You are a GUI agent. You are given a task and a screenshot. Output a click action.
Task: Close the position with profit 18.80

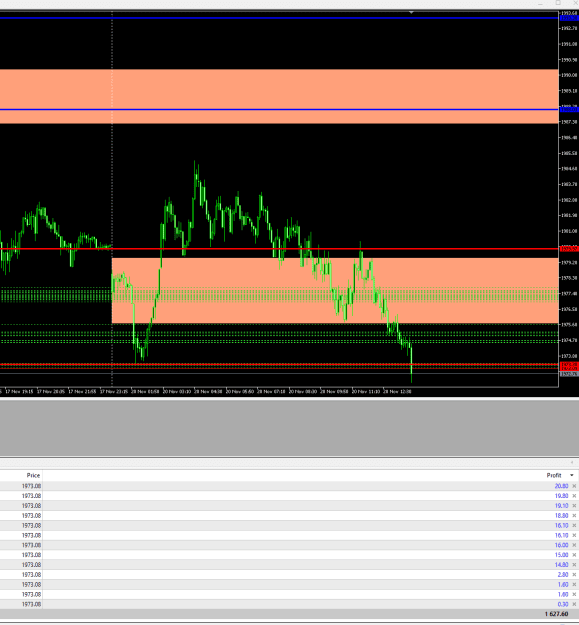click(x=574, y=516)
